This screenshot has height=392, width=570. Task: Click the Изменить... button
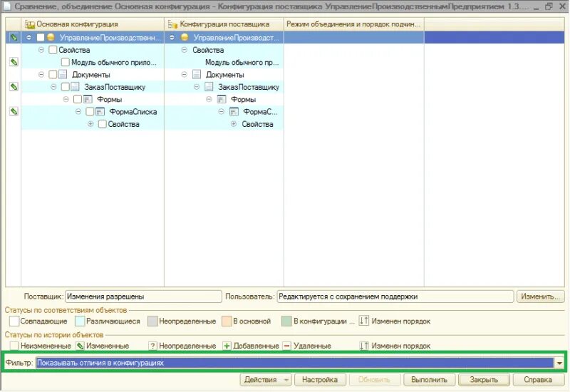pyautogui.click(x=540, y=296)
